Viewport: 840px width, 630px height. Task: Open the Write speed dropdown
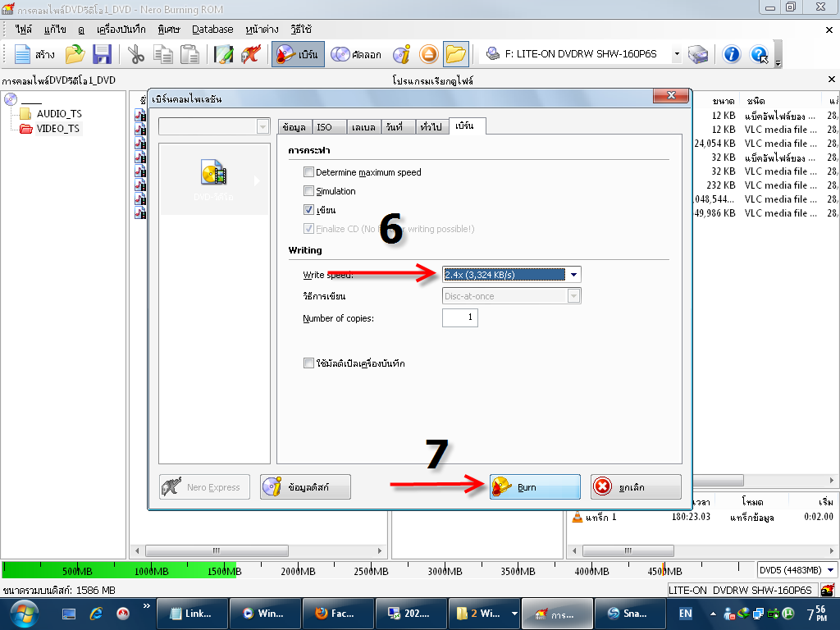coord(573,275)
